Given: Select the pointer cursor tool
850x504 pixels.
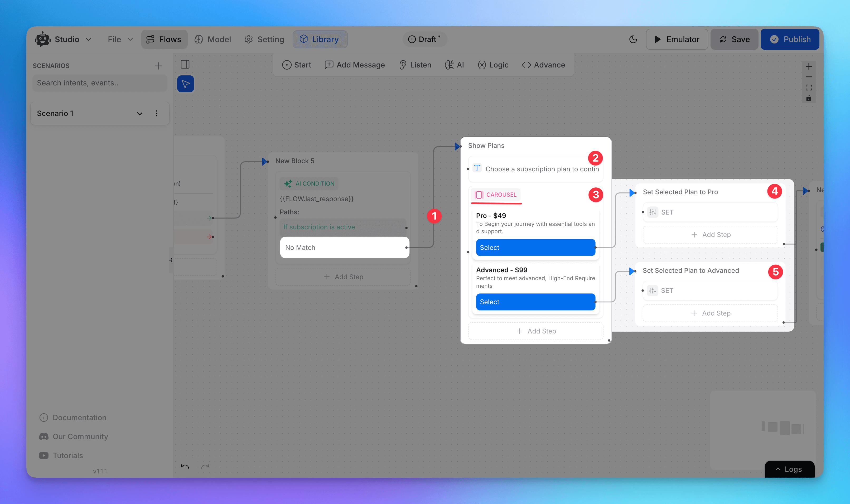Looking at the screenshot, I should [185, 84].
